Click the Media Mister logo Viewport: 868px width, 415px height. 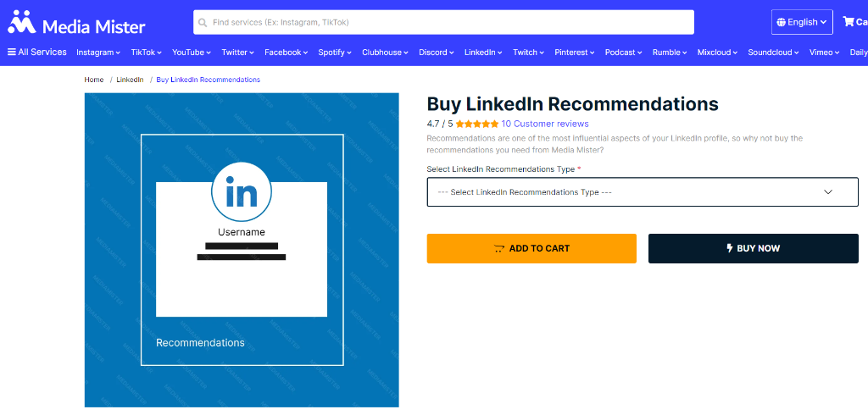point(76,23)
